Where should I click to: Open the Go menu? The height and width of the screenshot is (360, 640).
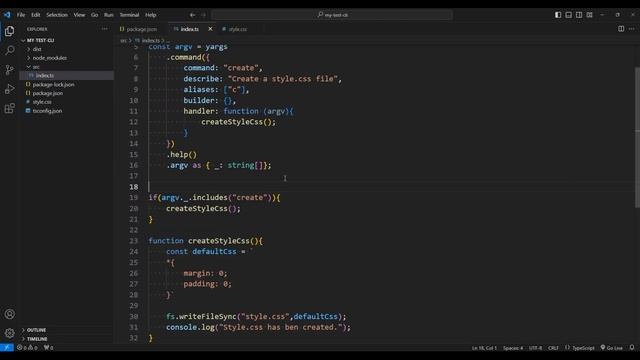click(x=94, y=15)
